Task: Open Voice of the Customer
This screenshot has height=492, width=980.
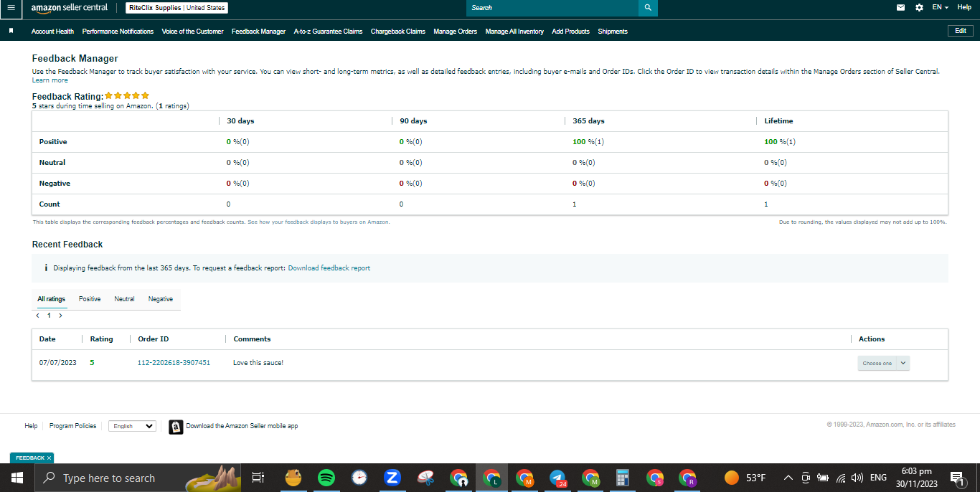Action: [192, 32]
